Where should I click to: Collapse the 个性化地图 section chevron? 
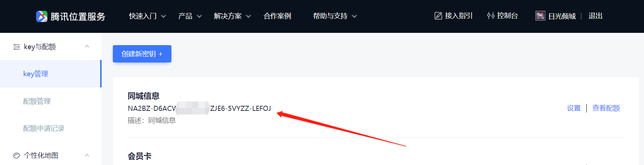click(x=87, y=155)
